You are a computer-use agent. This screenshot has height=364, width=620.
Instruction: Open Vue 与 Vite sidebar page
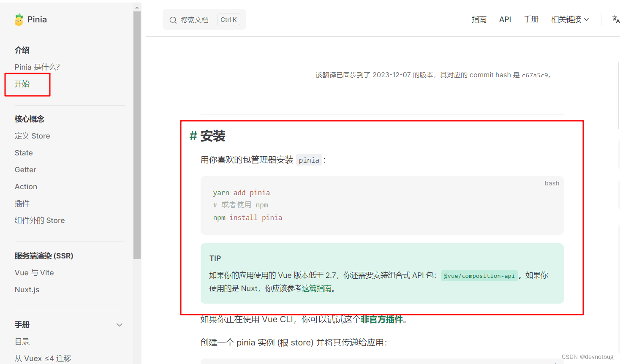(34, 273)
